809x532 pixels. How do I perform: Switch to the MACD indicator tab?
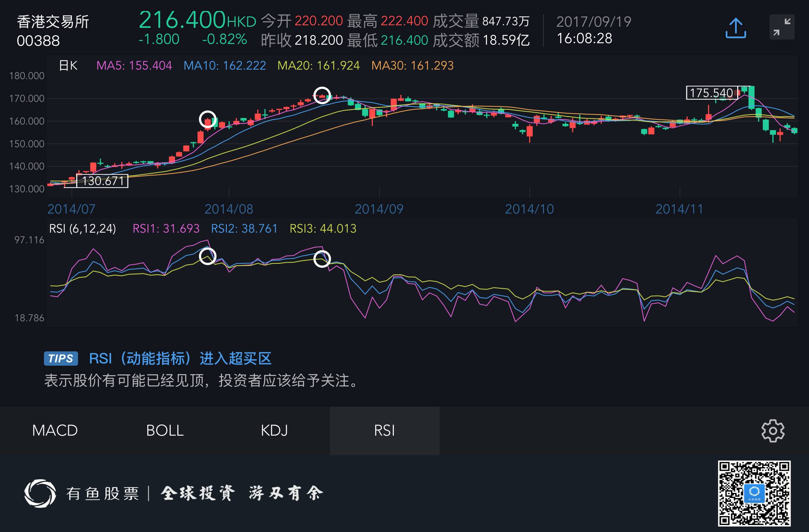tap(55, 431)
